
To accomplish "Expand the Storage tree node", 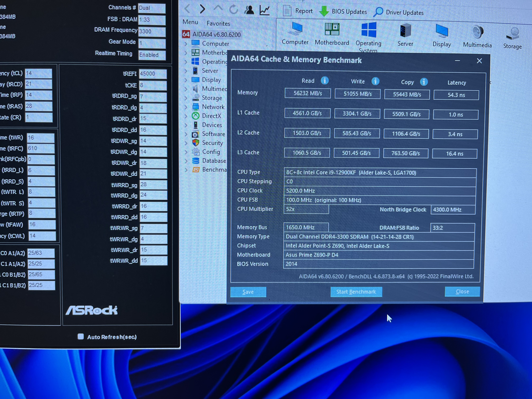I will coord(186,98).
